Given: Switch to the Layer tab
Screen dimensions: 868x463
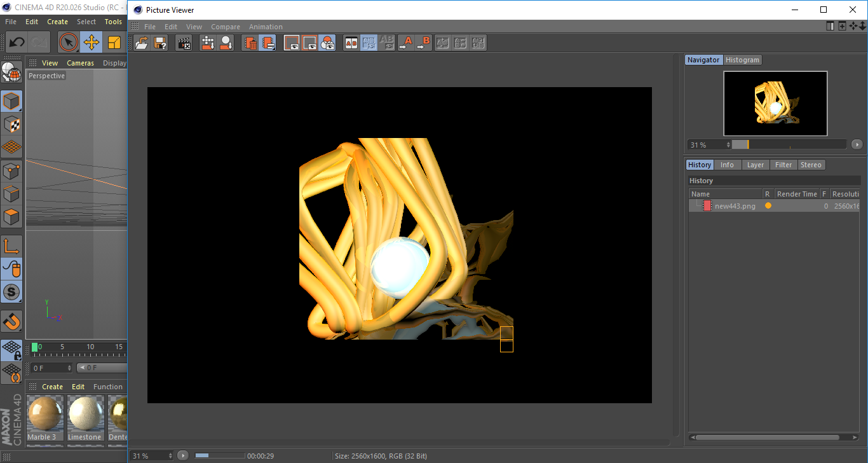Looking at the screenshot, I should pos(756,165).
